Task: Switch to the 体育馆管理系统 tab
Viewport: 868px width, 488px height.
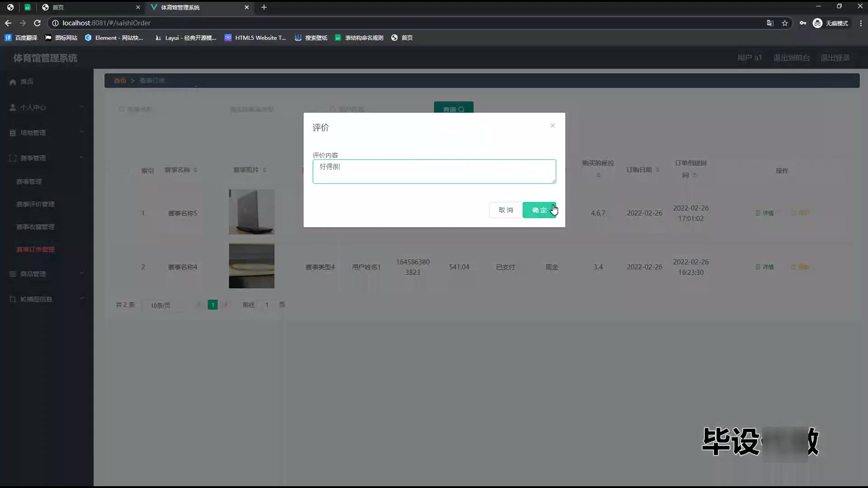Action: coord(199,7)
